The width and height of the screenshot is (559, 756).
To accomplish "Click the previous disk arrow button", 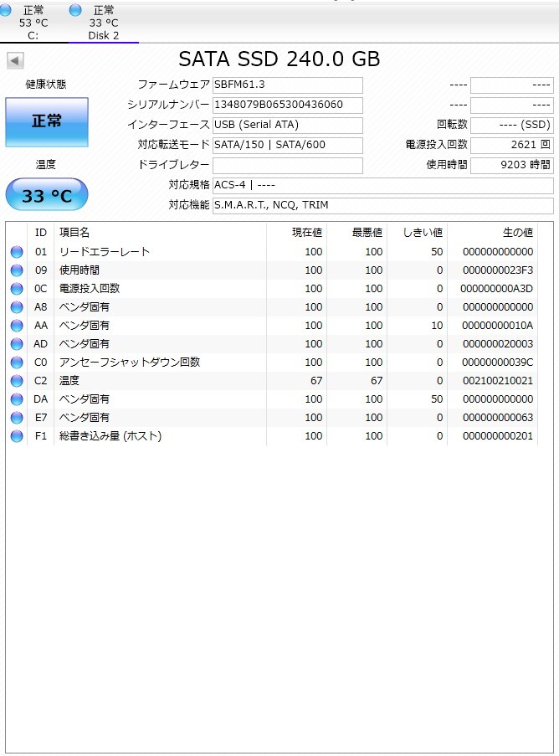I will 15,61.
